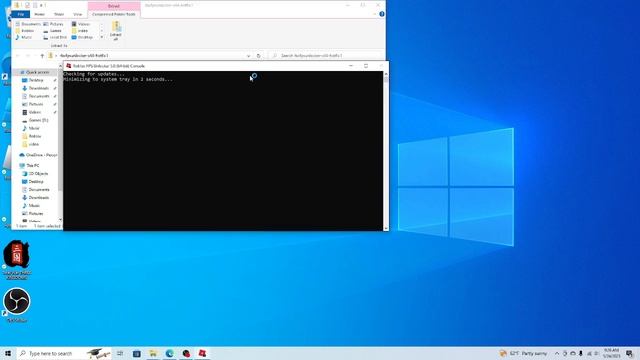Click the Extract To gallery scroll-up arrow
The height and width of the screenshot is (360, 640).
tap(102, 24)
